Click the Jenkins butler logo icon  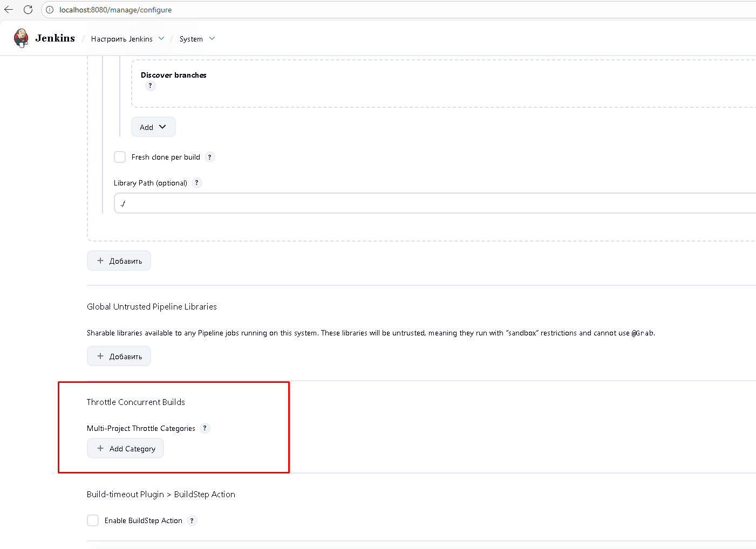pyautogui.click(x=21, y=38)
